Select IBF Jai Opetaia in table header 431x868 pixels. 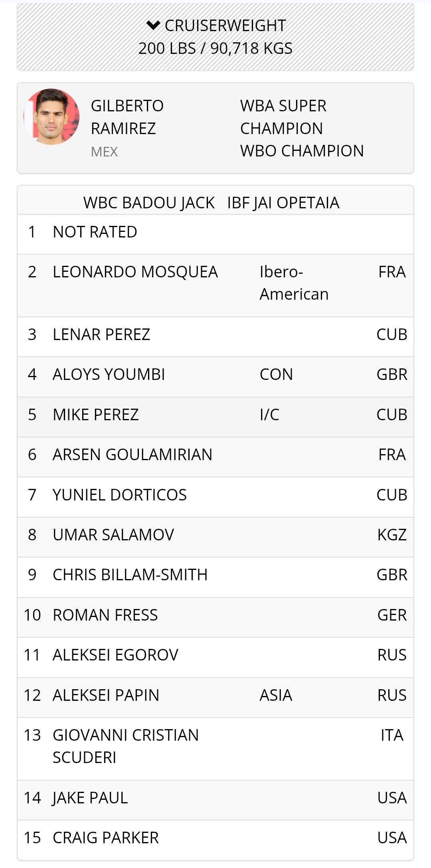pyautogui.click(x=283, y=203)
